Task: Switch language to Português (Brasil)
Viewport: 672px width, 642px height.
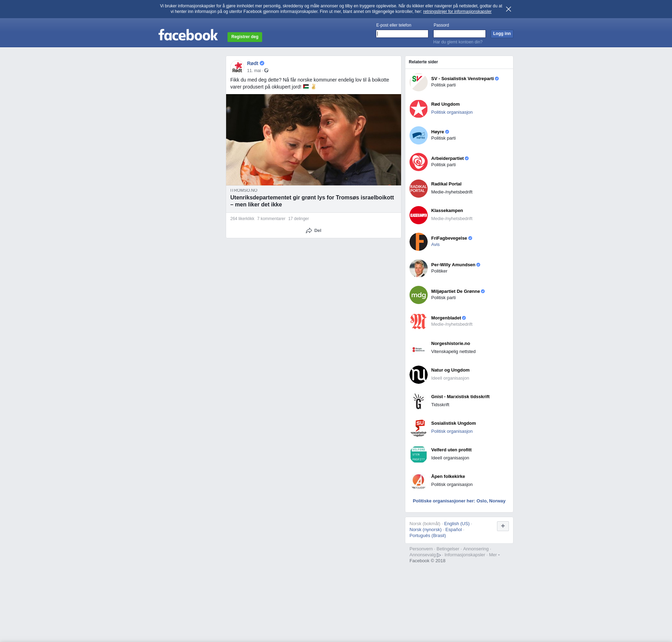Action: [x=428, y=536]
